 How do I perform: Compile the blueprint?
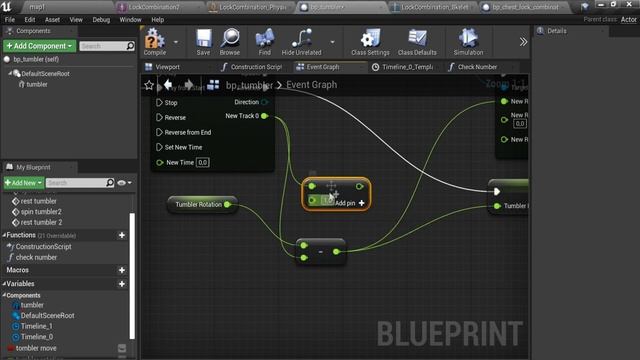(x=155, y=42)
